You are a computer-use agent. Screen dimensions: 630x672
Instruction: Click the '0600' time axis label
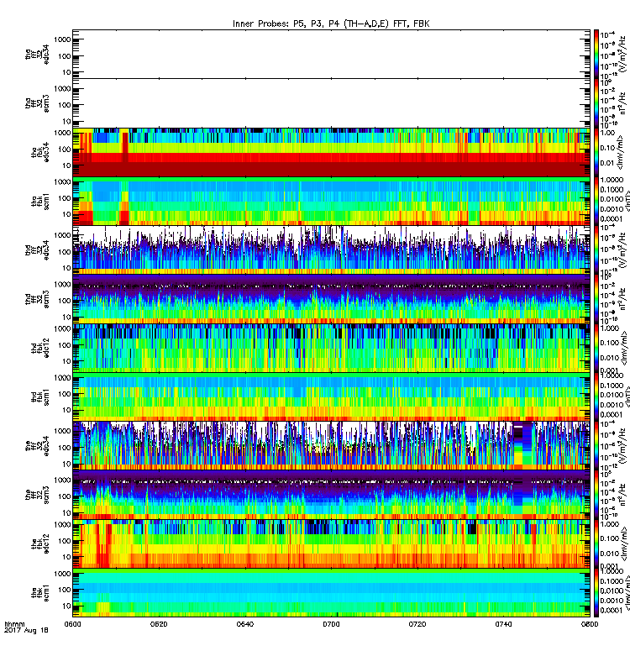[72, 624]
